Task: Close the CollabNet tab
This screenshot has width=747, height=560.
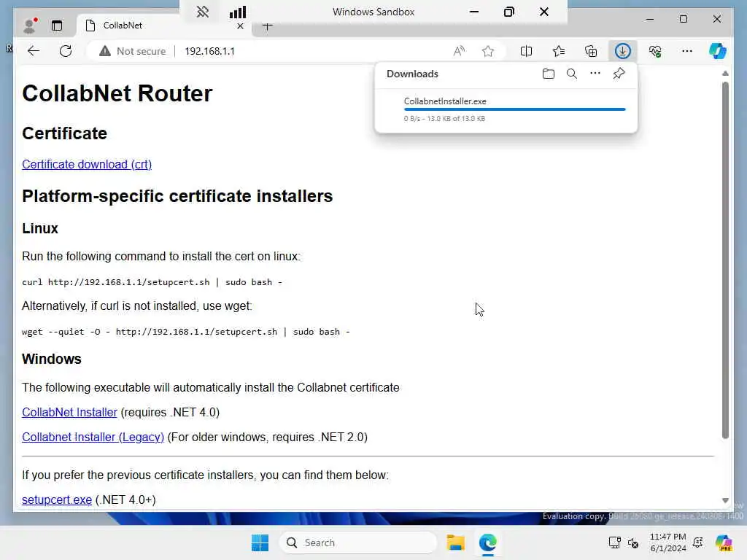Action: point(240,26)
